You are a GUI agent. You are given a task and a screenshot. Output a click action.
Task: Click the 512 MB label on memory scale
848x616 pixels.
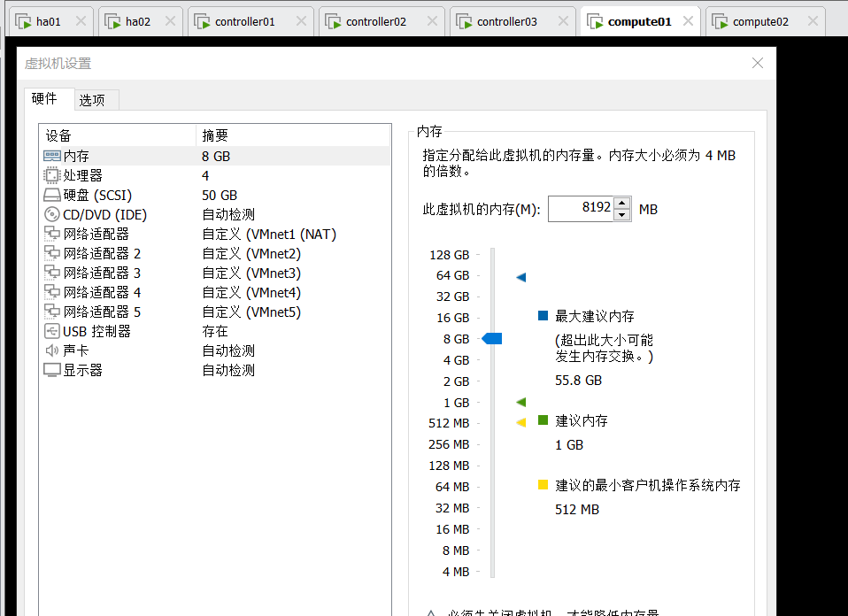coord(449,423)
